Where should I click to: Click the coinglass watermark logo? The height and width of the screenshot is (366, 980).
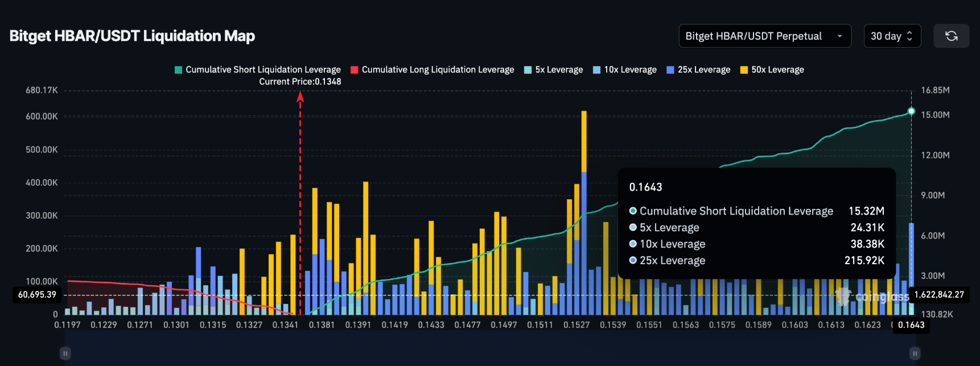coord(873,297)
